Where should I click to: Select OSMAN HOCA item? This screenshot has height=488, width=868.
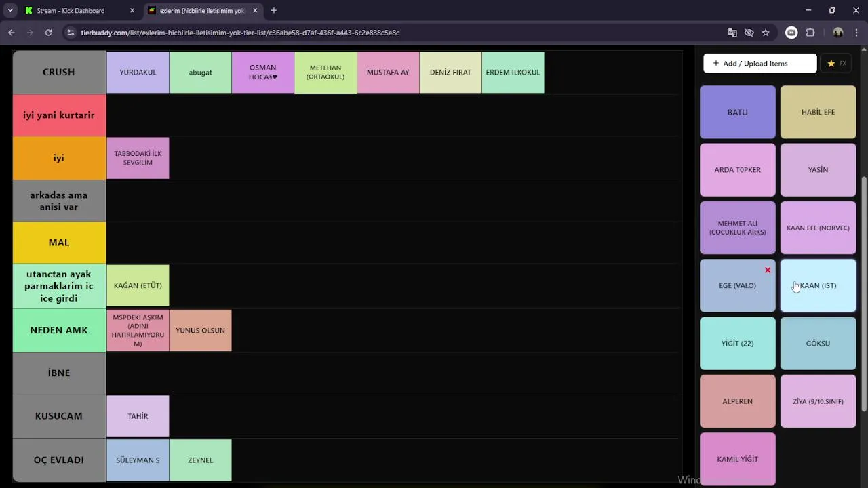(x=262, y=72)
